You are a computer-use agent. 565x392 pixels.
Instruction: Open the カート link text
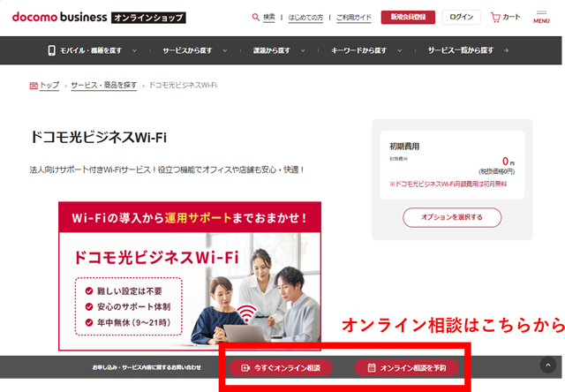pos(511,17)
